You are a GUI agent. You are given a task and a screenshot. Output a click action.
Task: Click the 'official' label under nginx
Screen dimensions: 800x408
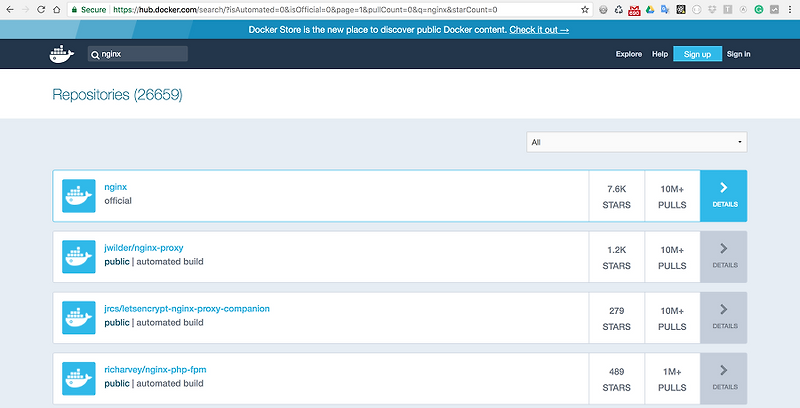coord(118,201)
